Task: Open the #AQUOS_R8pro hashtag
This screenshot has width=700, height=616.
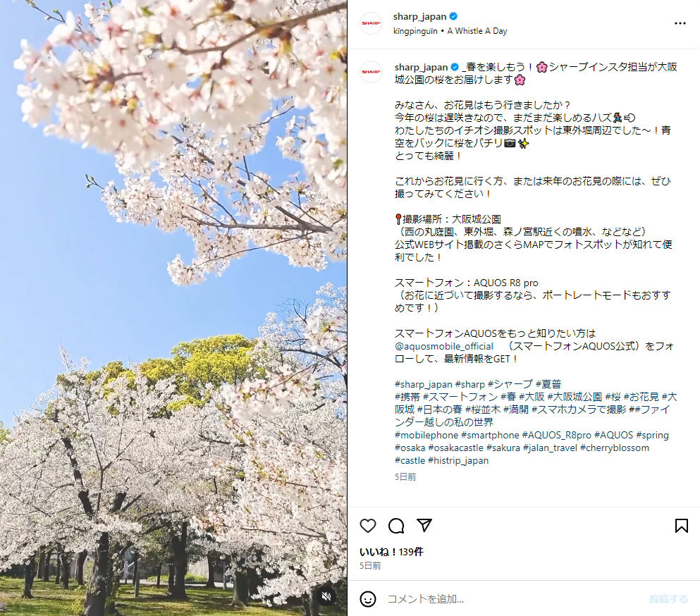Action: tap(556, 436)
